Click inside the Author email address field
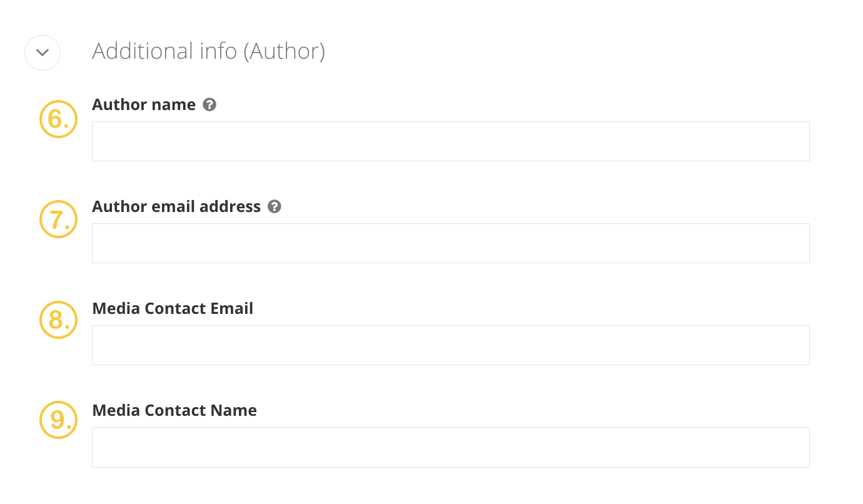Image resolution: width=863 pixels, height=504 pixels. pos(450,243)
